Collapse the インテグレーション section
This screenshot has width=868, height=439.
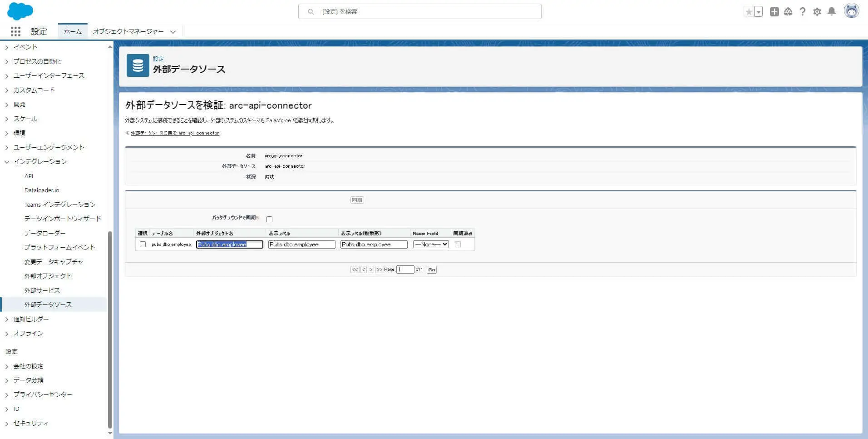(7, 162)
